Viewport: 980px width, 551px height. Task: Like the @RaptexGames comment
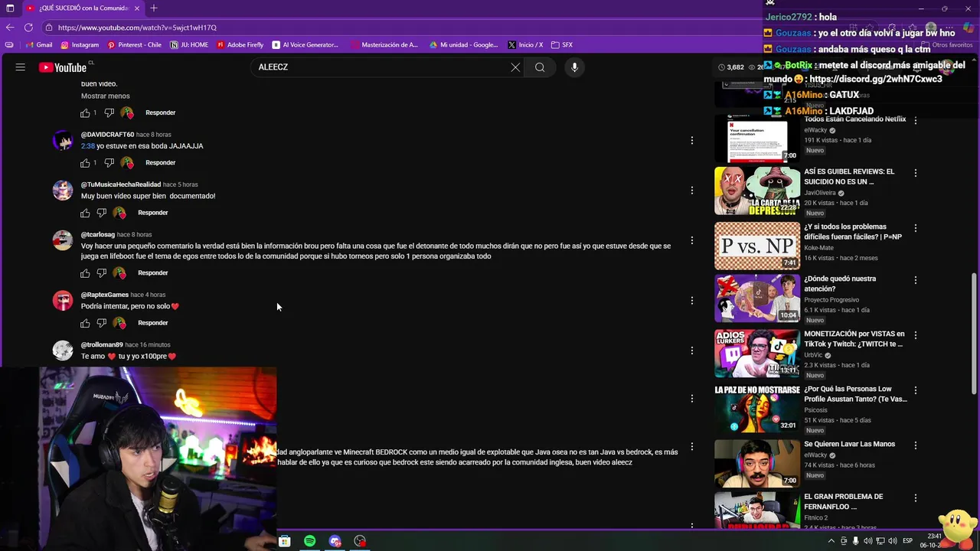coord(85,323)
